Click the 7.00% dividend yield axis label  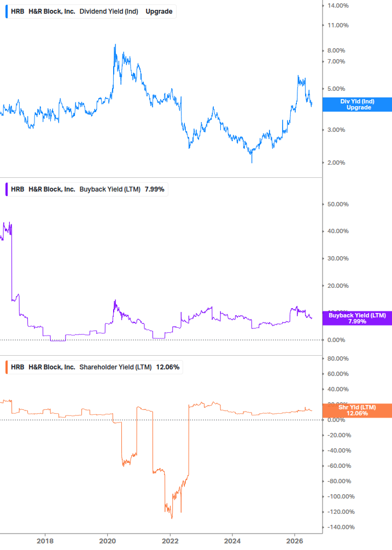[336, 61]
